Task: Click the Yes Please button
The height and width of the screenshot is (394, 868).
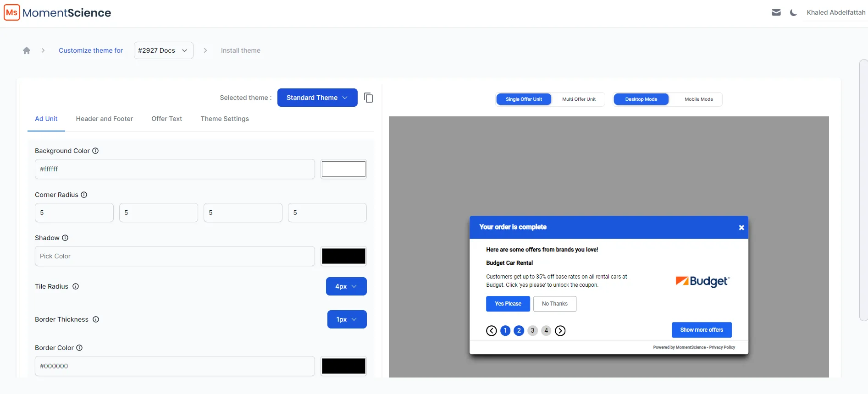Action: pos(508,304)
